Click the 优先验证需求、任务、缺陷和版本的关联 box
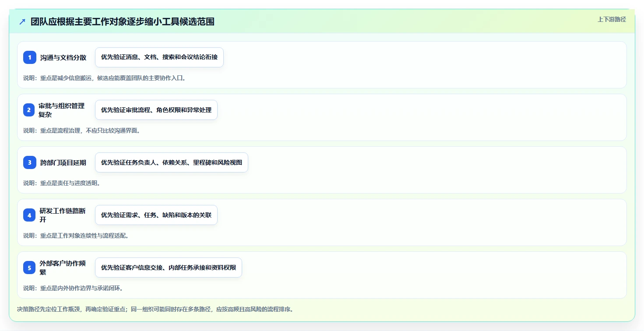Image resolution: width=644 pixels, height=331 pixels. 156,215
